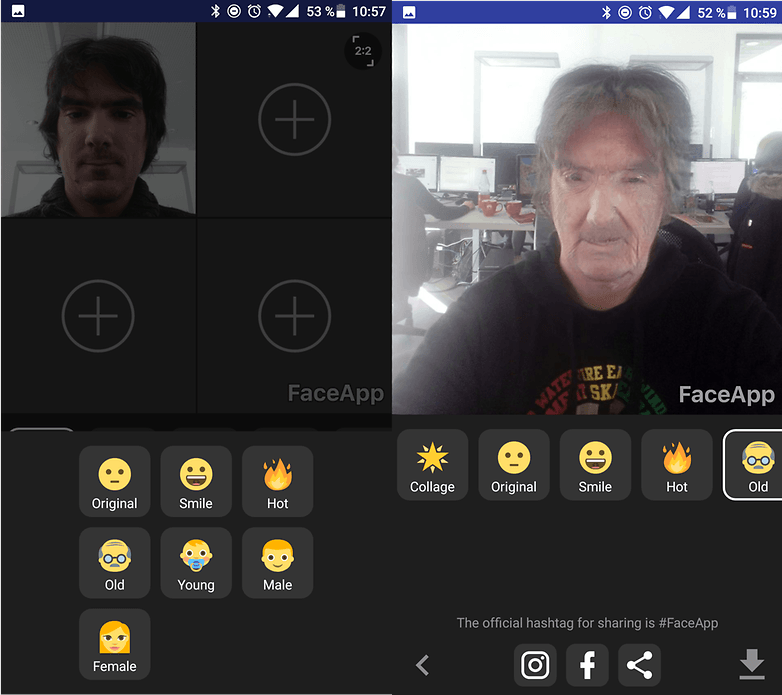Tap the Bluetooth icon in the right status bar
The width and height of the screenshot is (782, 695).
tap(606, 12)
